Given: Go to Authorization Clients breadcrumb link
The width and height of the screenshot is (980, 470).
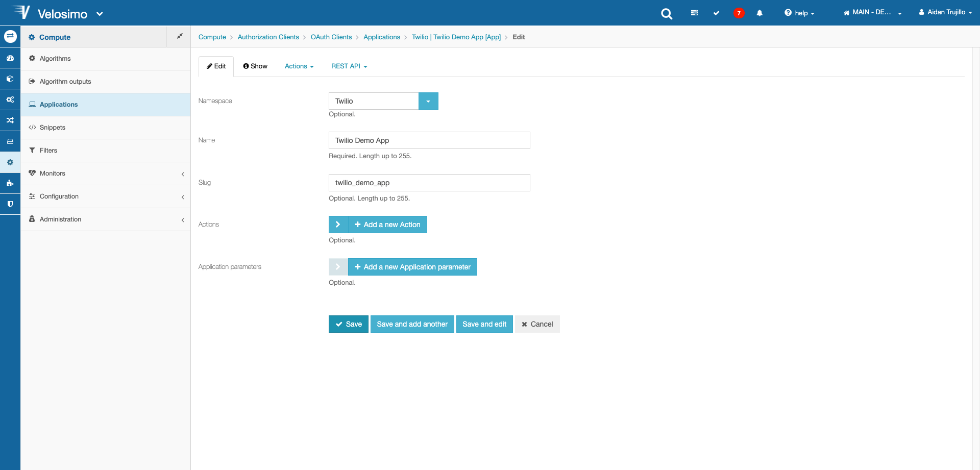Looking at the screenshot, I should [x=268, y=37].
